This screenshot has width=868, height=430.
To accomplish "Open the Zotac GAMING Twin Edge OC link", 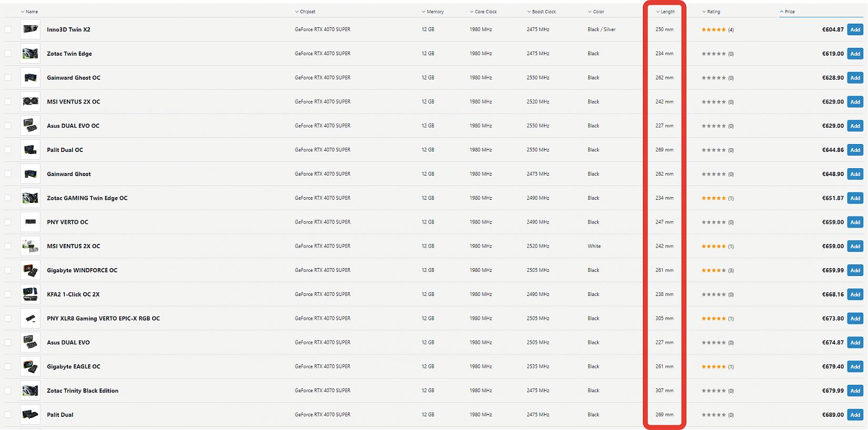I will (87, 198).
